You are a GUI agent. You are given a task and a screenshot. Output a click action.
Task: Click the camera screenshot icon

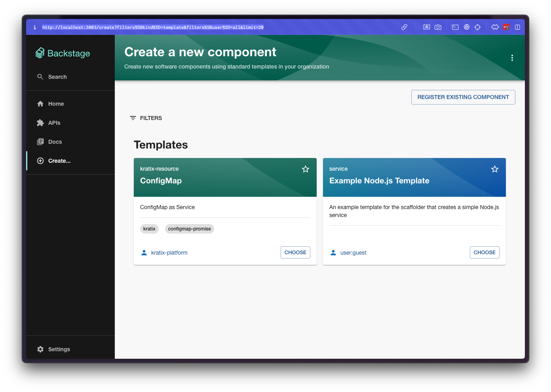(438, 27)
